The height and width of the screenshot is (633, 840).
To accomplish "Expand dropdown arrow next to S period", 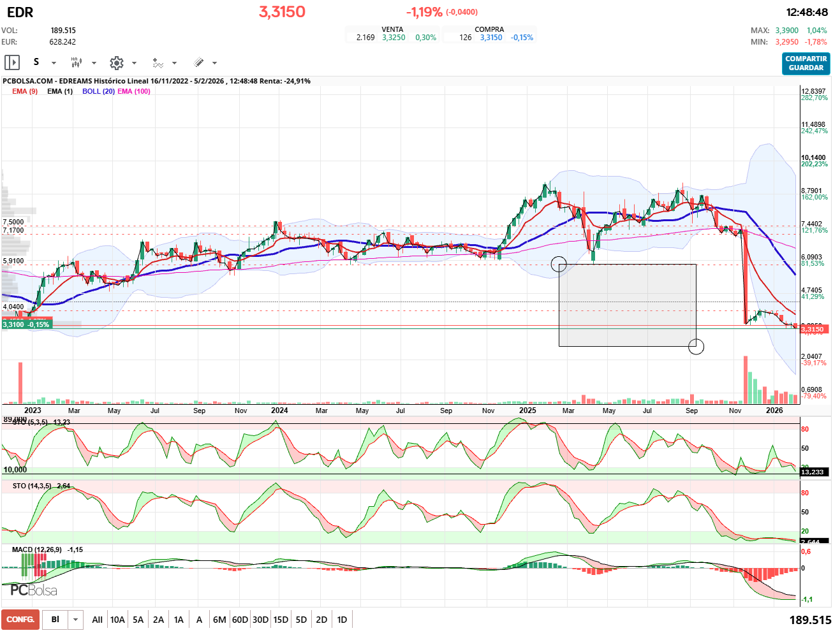I will (x=54, y=63).
